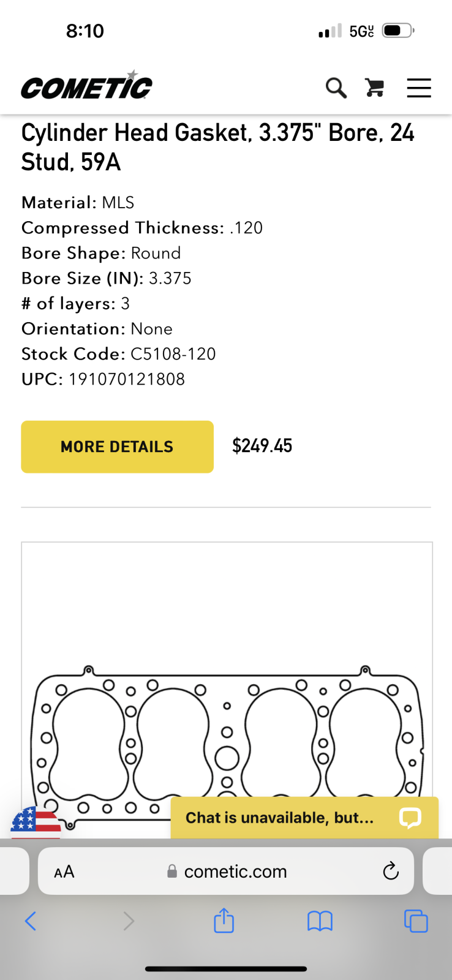Open Safari bookmarks book icon

[320, 921]
